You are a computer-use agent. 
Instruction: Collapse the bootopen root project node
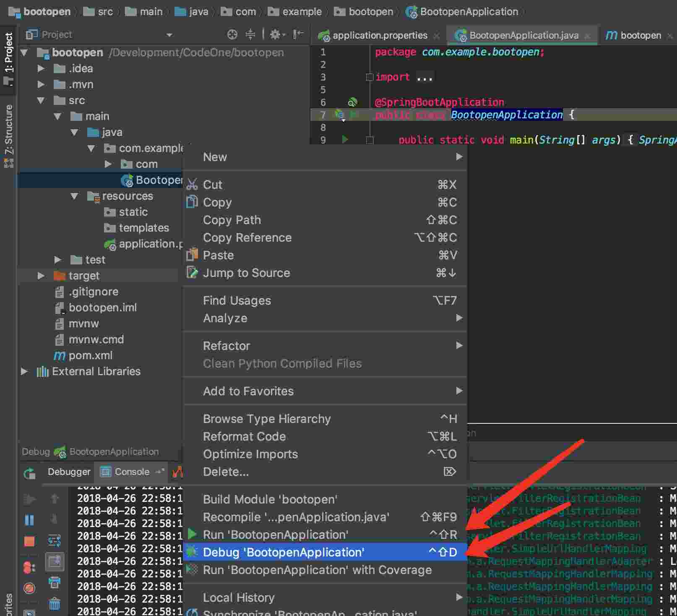click(x=24, y=52)
